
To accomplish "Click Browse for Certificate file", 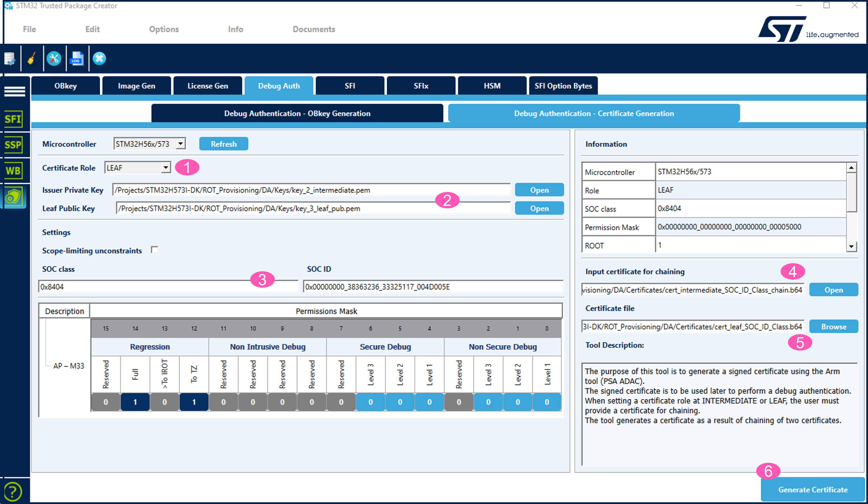I will [x=834, y=327].
